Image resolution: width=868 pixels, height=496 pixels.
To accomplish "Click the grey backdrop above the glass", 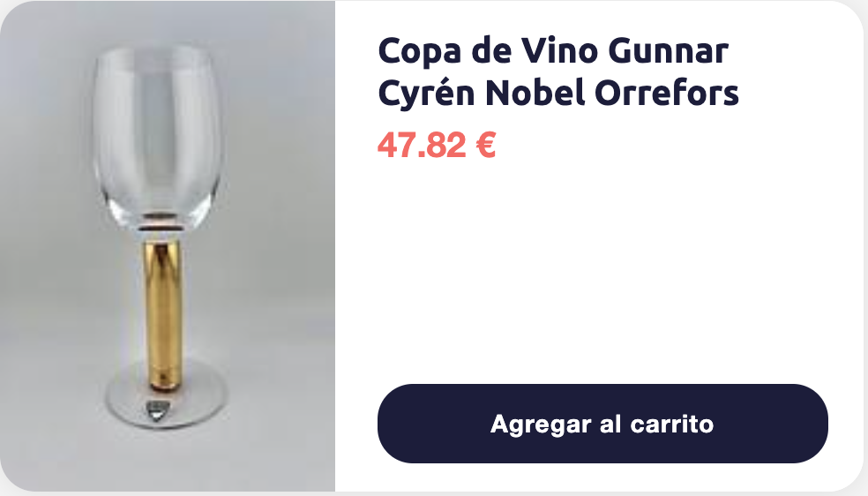I will click(166, 22).
